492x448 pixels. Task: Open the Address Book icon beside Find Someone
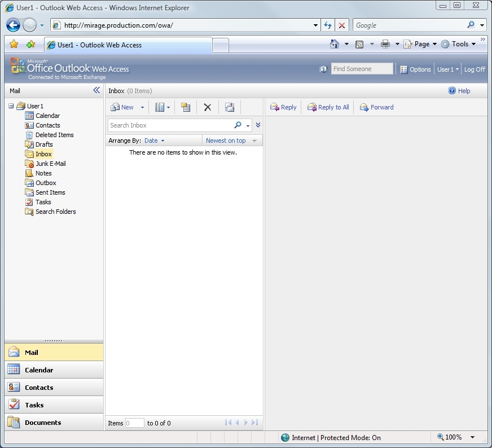[323, 69]
